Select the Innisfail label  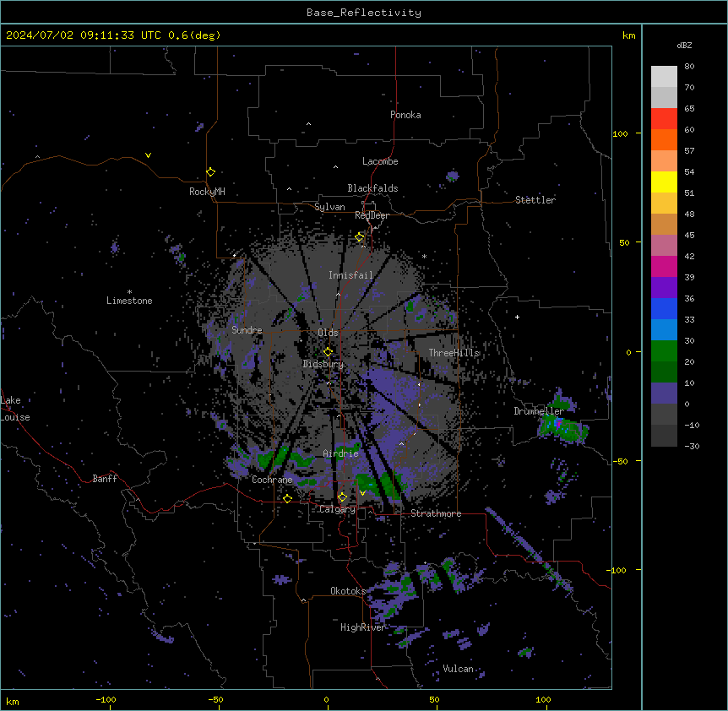(x=351, y=275)
